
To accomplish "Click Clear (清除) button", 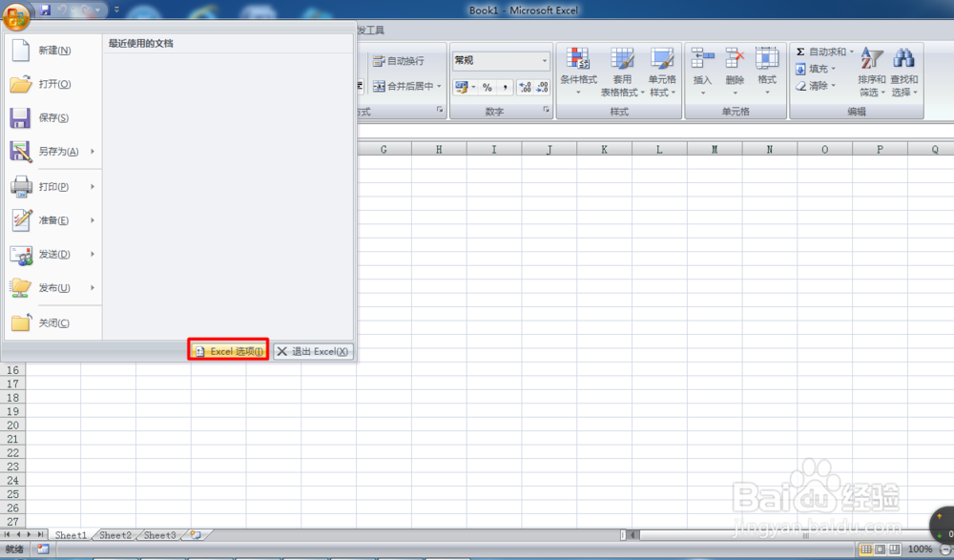I will pos(816,86).
